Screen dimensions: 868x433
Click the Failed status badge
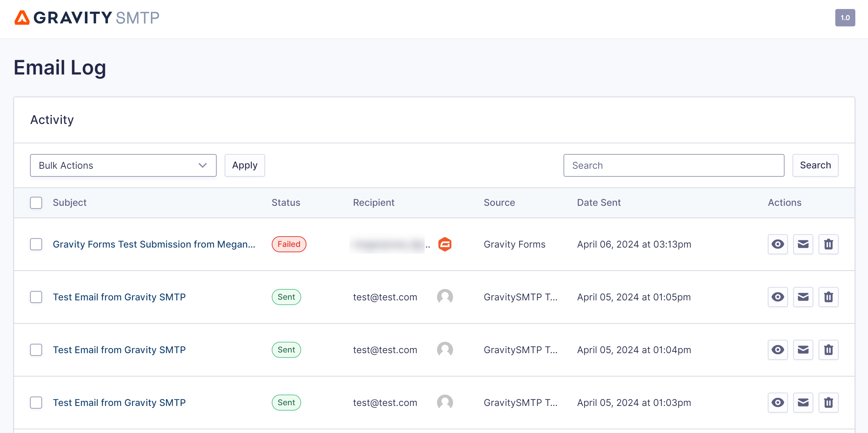pos(289,244)
